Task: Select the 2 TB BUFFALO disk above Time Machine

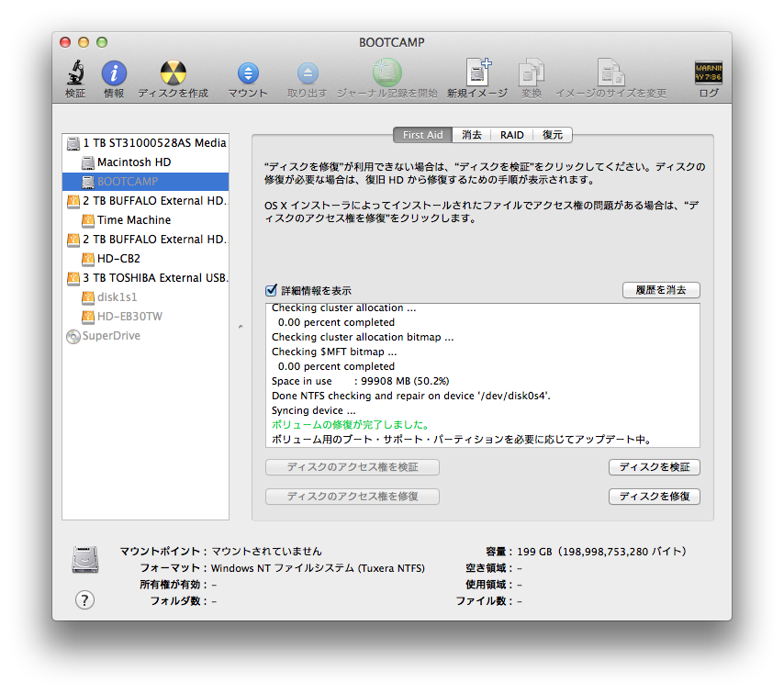Action: [x=145, y=201]
